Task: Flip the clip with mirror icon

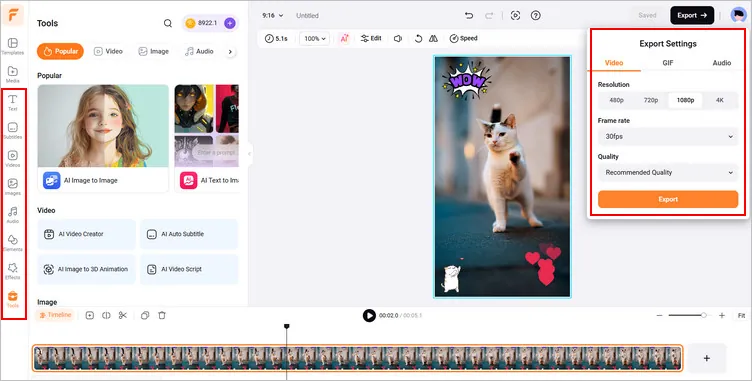Action: [433, 38]
